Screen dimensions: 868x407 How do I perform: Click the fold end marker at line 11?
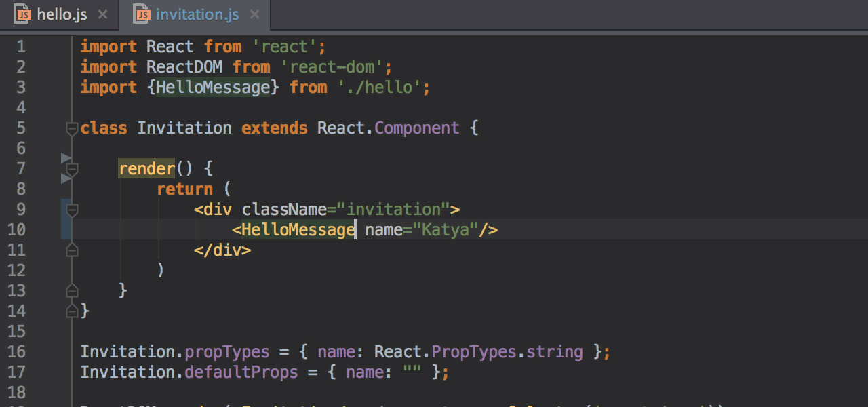[x=72, y=250]
